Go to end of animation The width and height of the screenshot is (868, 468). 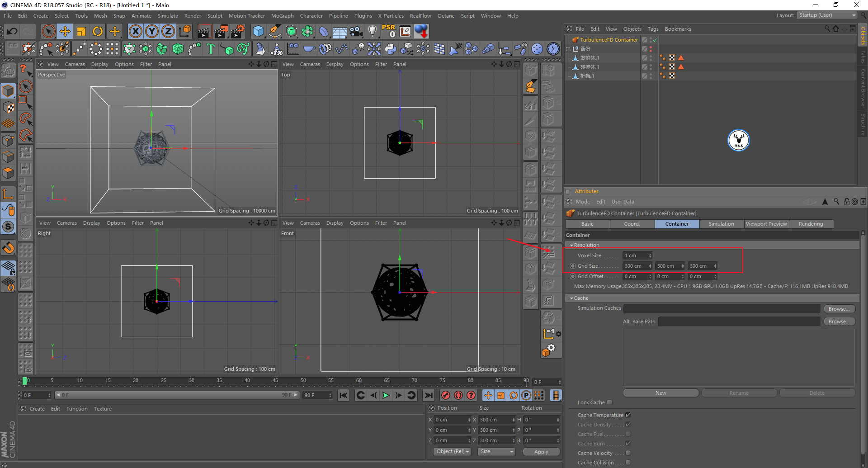tap(429, 395)
